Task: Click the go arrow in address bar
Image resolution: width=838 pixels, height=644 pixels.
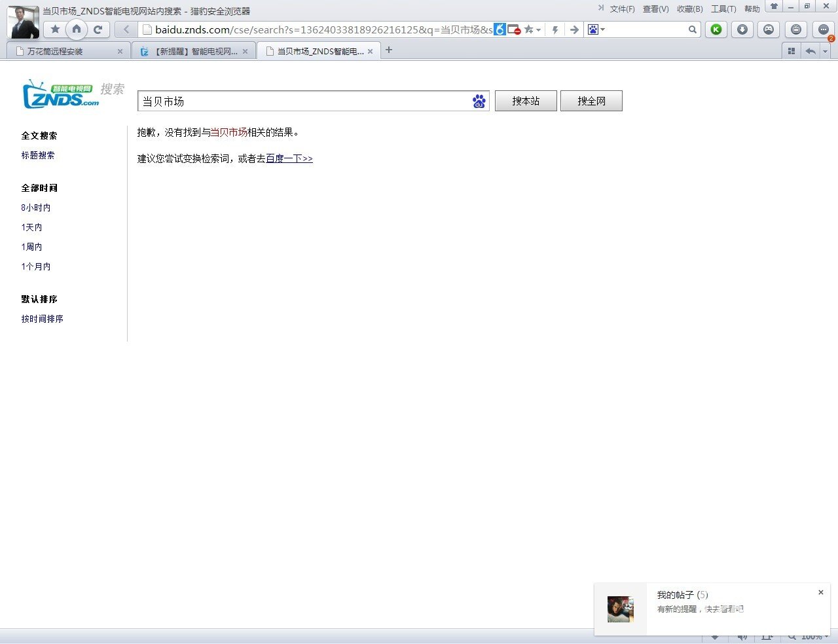Action: [x=574, y=29]
